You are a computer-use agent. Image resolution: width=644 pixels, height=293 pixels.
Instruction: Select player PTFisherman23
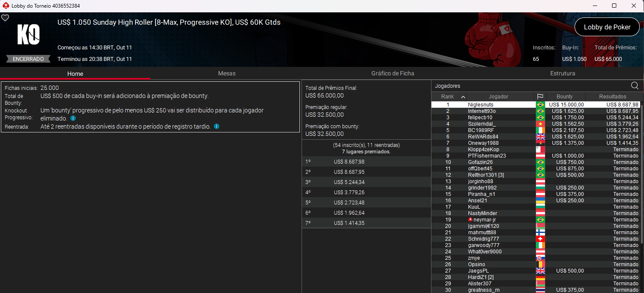[535, 156]
